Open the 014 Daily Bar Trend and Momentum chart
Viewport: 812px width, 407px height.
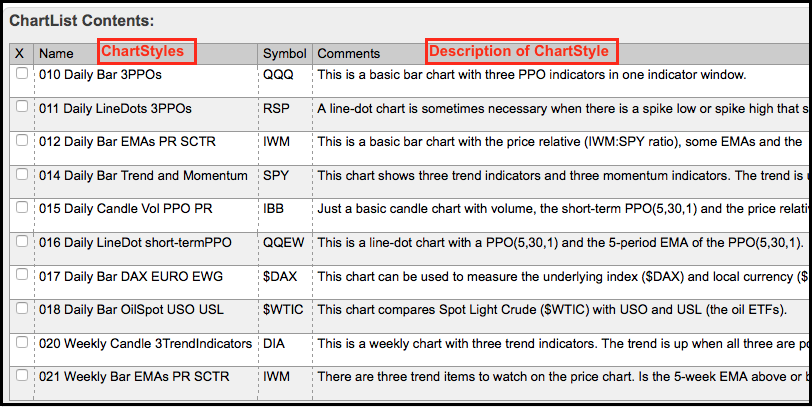coord(143,176)
